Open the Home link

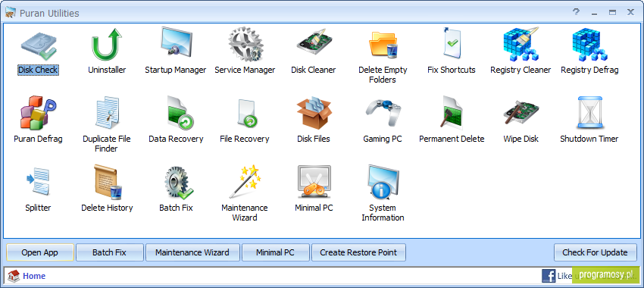coord(34,276)
